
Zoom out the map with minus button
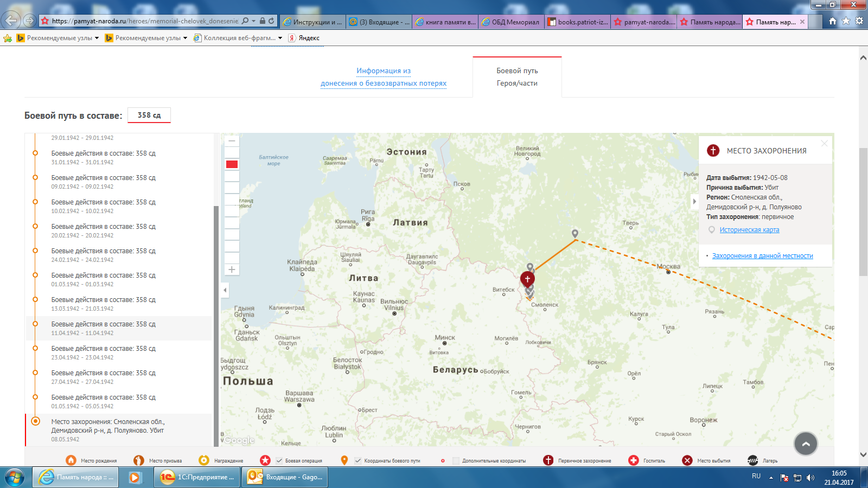point(232,141)
